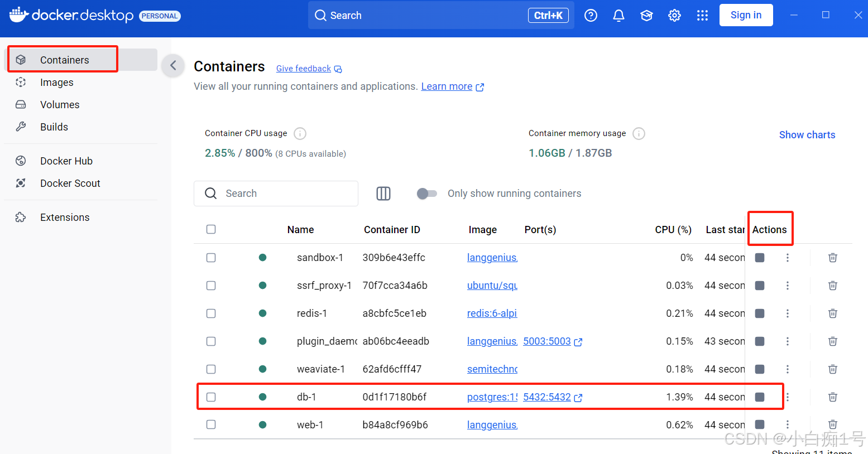
Task: Select the db-1 checkbox
Action: [211, 397]
